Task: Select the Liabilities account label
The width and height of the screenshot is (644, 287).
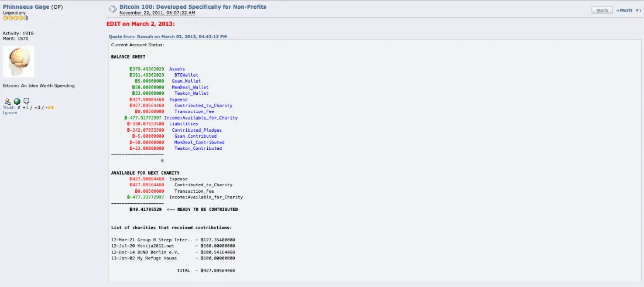Action: [183, 124]
